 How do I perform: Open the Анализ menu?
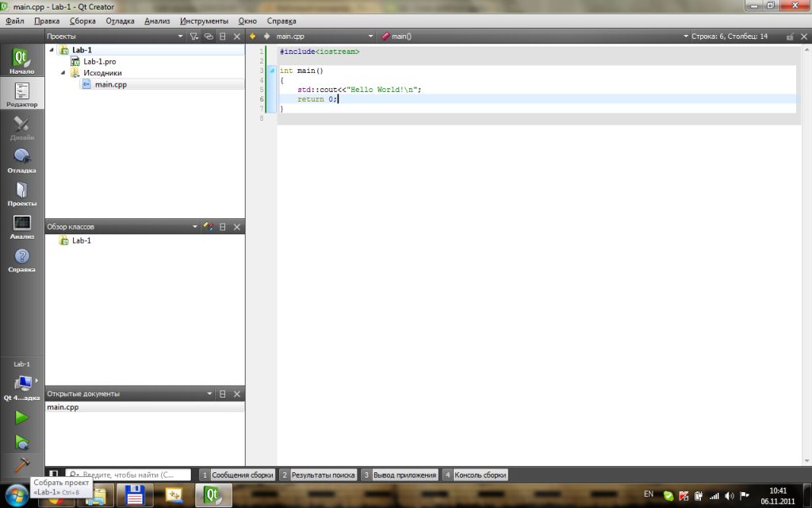coord(157,21)
